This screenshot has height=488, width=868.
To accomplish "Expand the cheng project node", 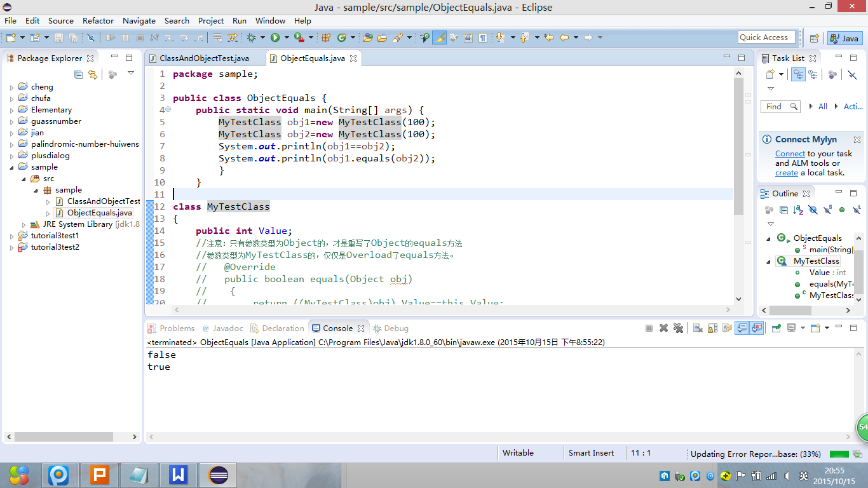I will pyautogui.click(x=12, y=87).
